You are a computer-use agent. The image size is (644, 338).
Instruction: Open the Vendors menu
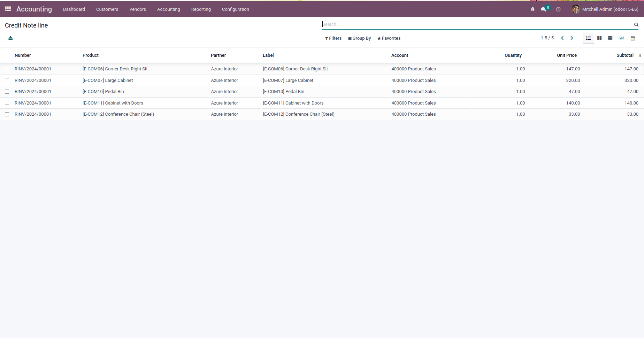pyautogui.click(x=138, y=9)
